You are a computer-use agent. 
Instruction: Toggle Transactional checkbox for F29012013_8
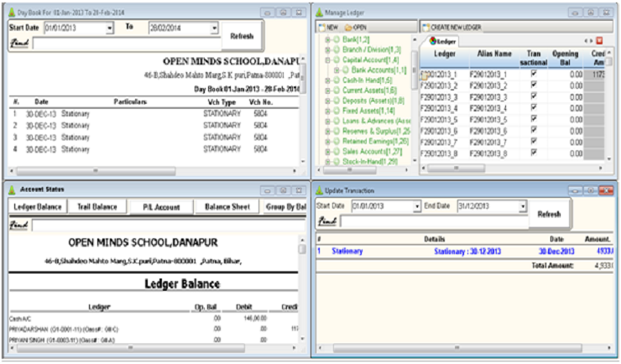point(533,153)
